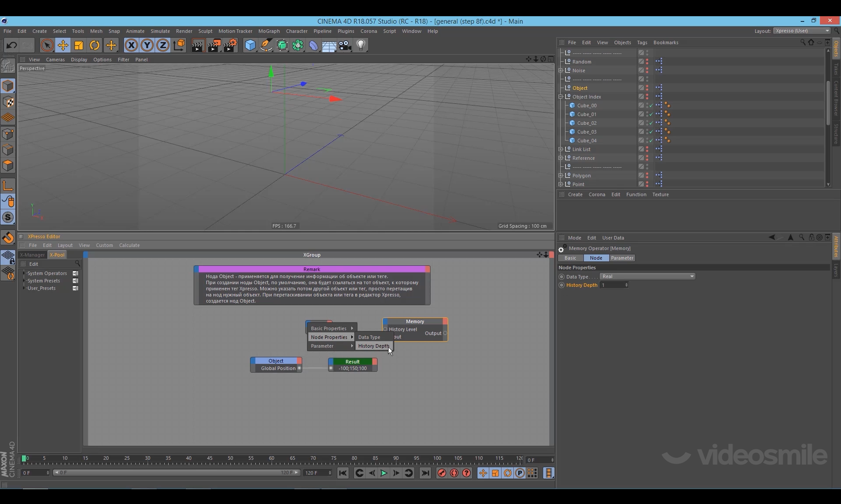Open the MoGraph menu

pos(269,31)
